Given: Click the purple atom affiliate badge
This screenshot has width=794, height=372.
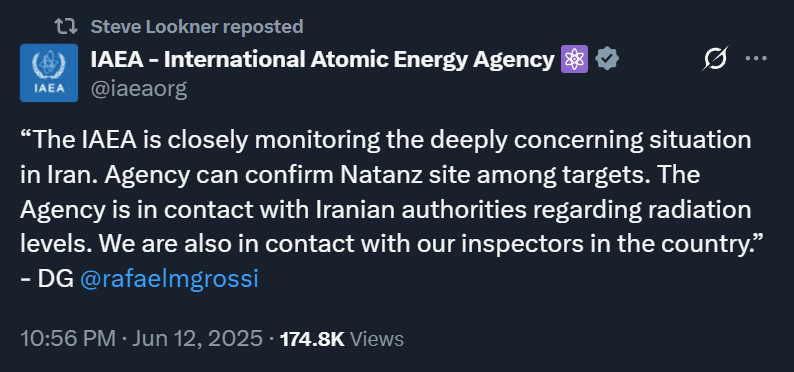Looking at the screenshot, I should pyautogui.click(x=574, y=60).
